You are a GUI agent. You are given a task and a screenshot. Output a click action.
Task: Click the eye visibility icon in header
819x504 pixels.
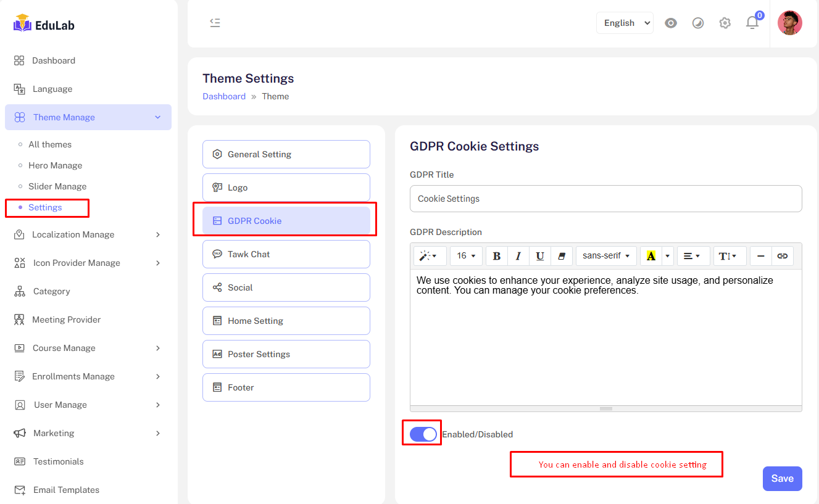coord(671,23)
